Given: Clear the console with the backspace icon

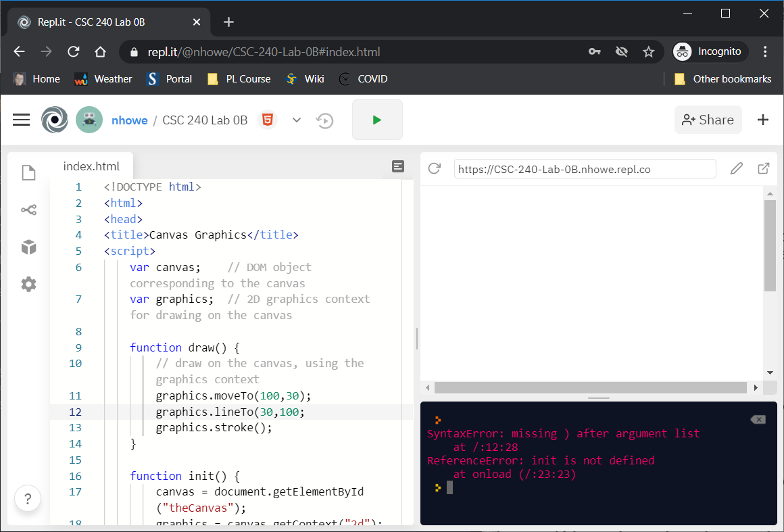Looking at the screenshot, I should 758,420.
